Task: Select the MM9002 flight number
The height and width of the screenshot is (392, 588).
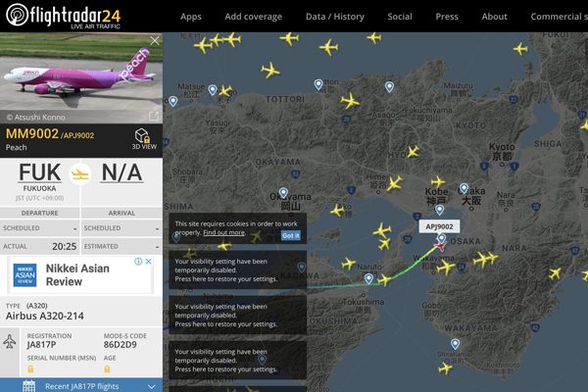Action: pyautogui.click(x=32, y=134)
